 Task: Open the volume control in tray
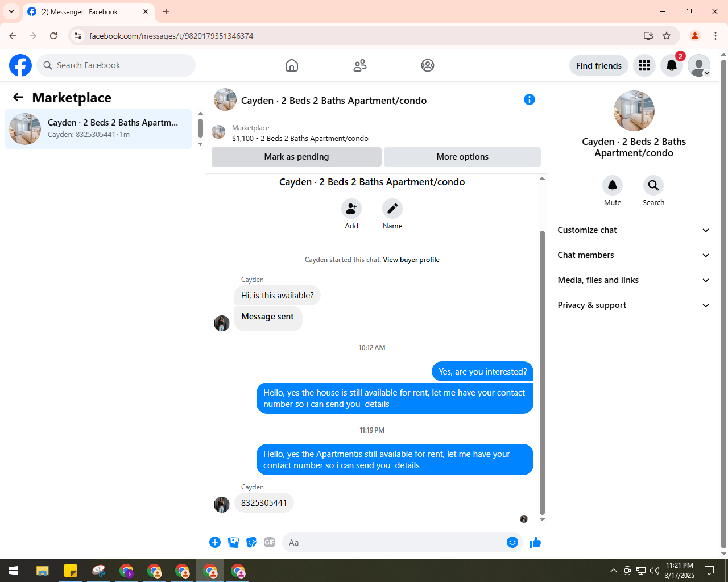click(x=654, y=571)
